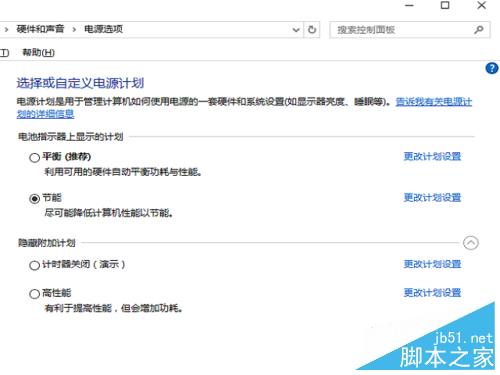
Task: Select the 节能 power plan radio button
Action: 34,199
